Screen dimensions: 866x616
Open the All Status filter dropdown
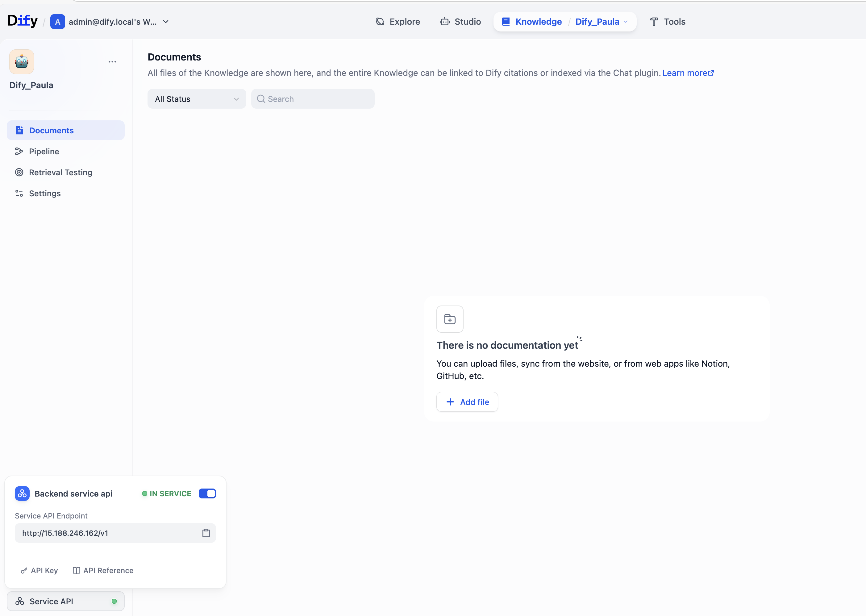[x=196, y=99]
